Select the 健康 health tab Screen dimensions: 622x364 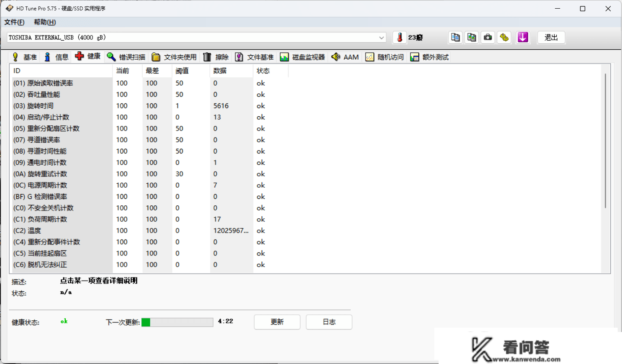point(88,56)
